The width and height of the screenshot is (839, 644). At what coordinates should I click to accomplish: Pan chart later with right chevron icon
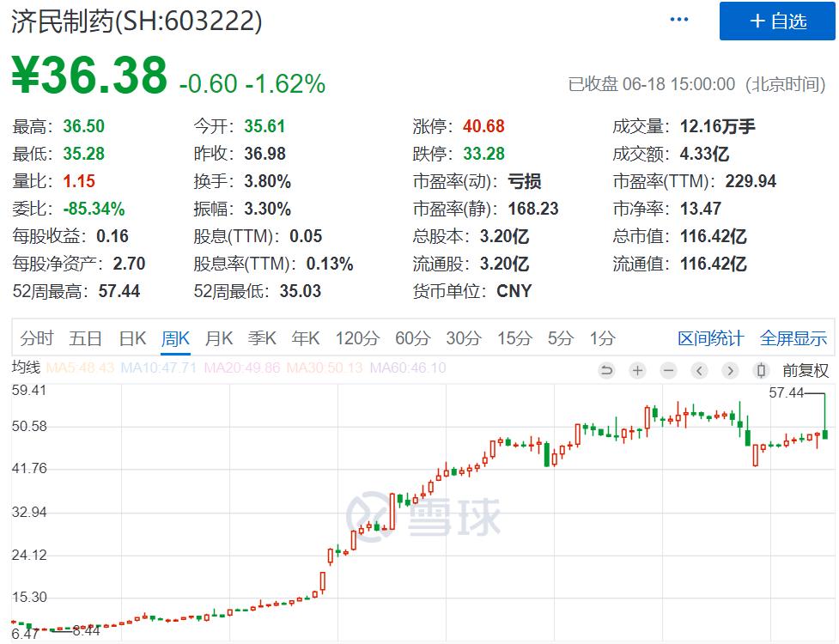point(730,369)
